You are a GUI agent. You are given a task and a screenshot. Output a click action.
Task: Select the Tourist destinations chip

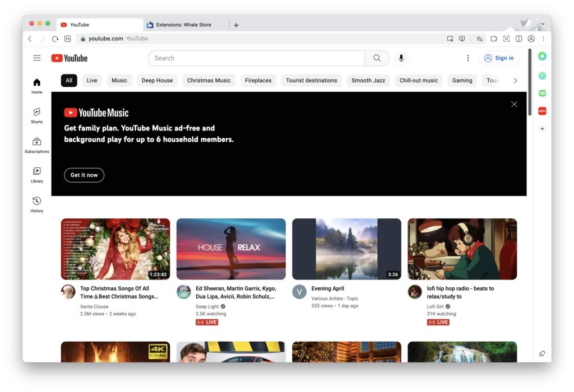pos(312,81)
